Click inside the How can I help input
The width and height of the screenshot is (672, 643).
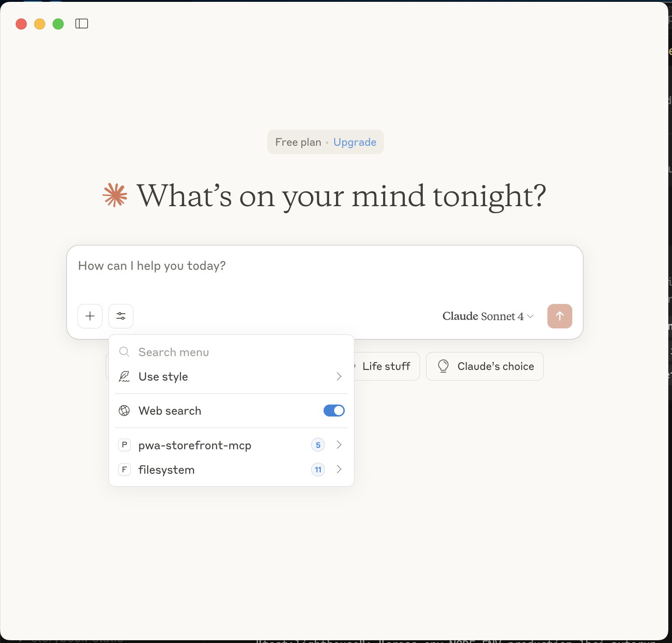coord(323,266)
